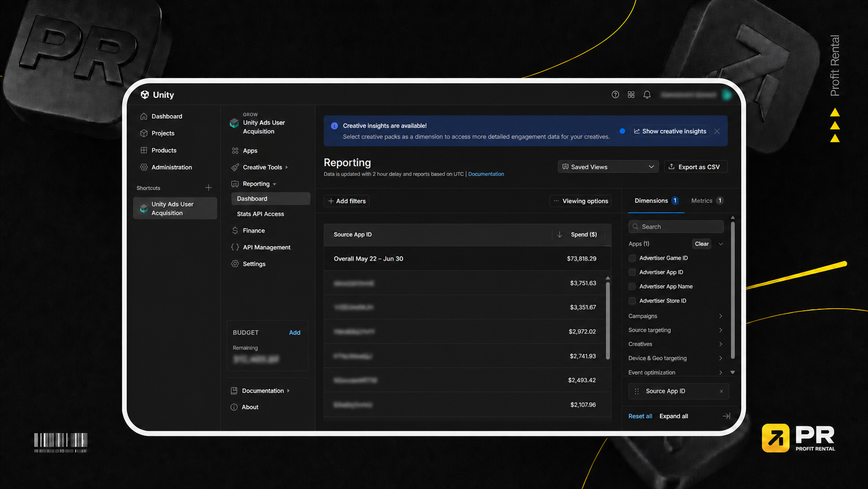Sort by the Spend column arrow
The image size is (868, 489).
click(559, 234)
